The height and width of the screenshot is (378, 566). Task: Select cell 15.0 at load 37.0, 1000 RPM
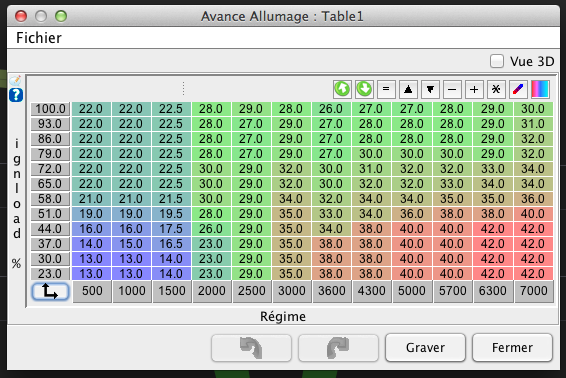tap(131, 244)
